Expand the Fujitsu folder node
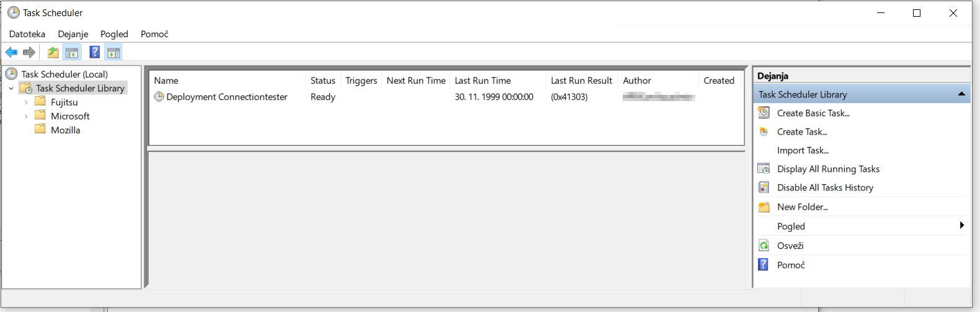Image resolution: width=980 pixels, height=312 pixels. [26, 102]
